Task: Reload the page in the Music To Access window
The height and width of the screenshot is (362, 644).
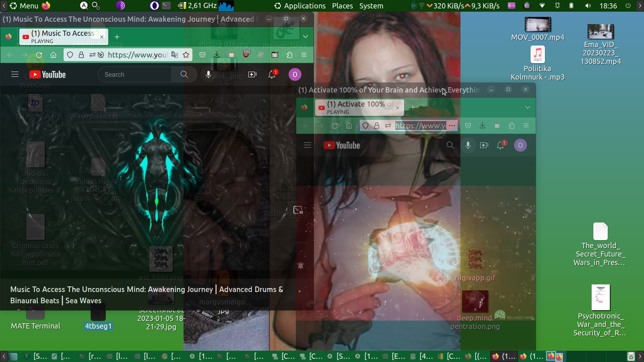Action: [x=39, y=55]
